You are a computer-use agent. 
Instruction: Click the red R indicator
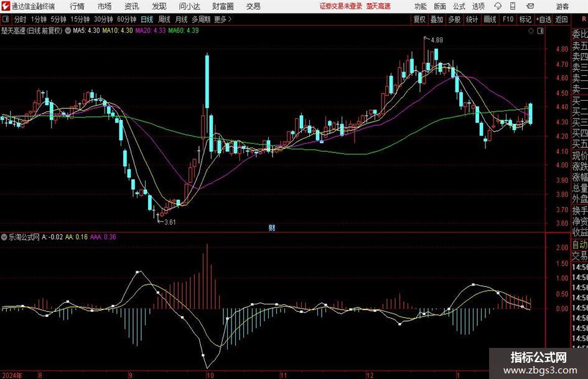584,19
